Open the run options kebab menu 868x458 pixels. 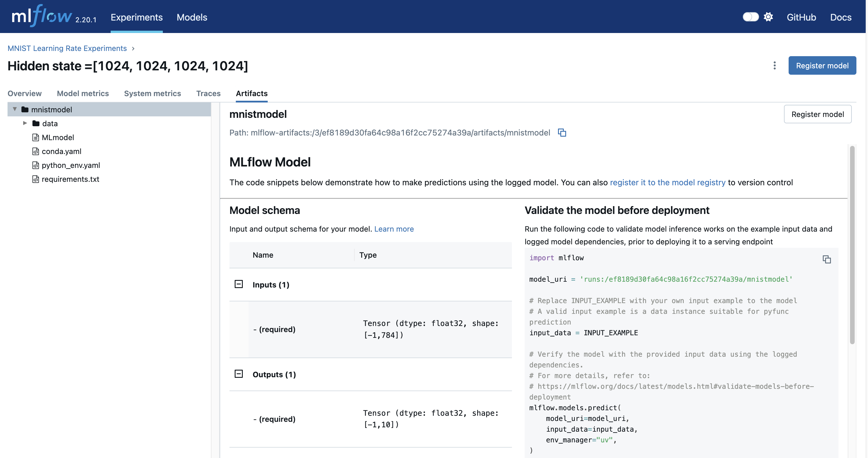(774, 65)
